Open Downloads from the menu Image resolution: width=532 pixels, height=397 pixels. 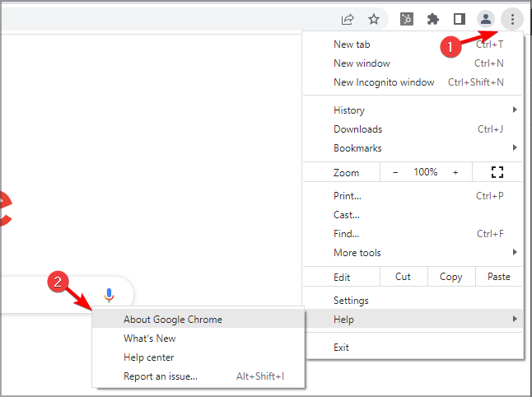[413, 129]
